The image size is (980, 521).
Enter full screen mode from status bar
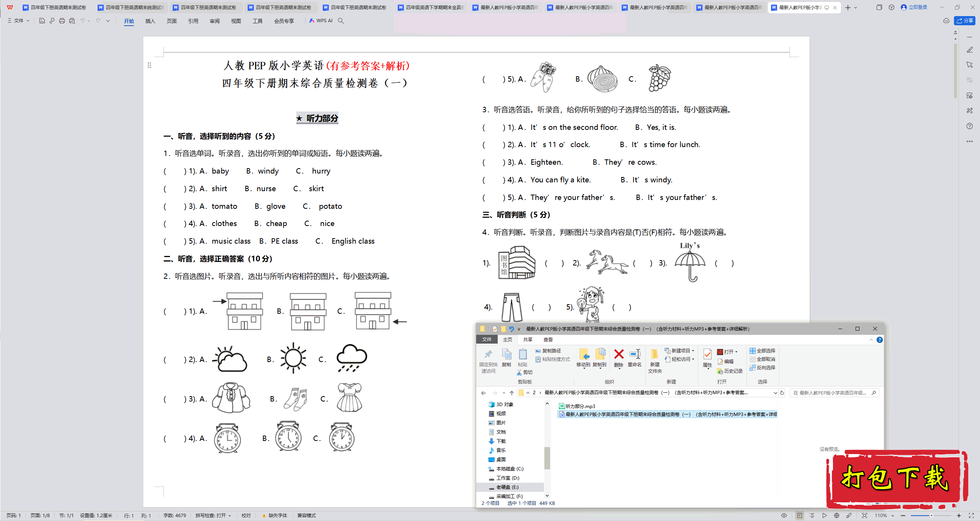[x=971, y=516]
